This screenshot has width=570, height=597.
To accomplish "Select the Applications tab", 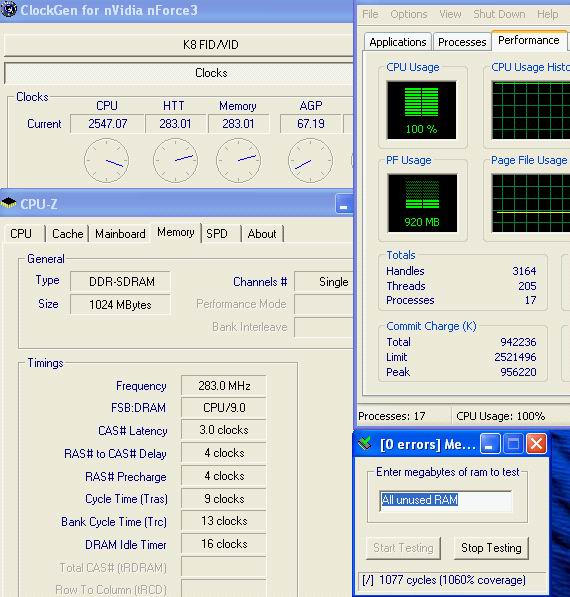I will tap(398, 42).
